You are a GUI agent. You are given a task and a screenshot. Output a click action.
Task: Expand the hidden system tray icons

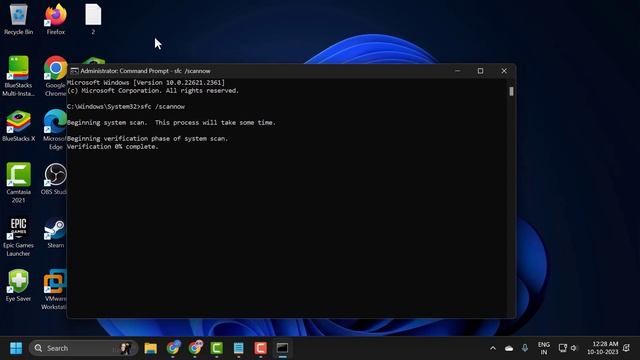[x=493, y=348]
